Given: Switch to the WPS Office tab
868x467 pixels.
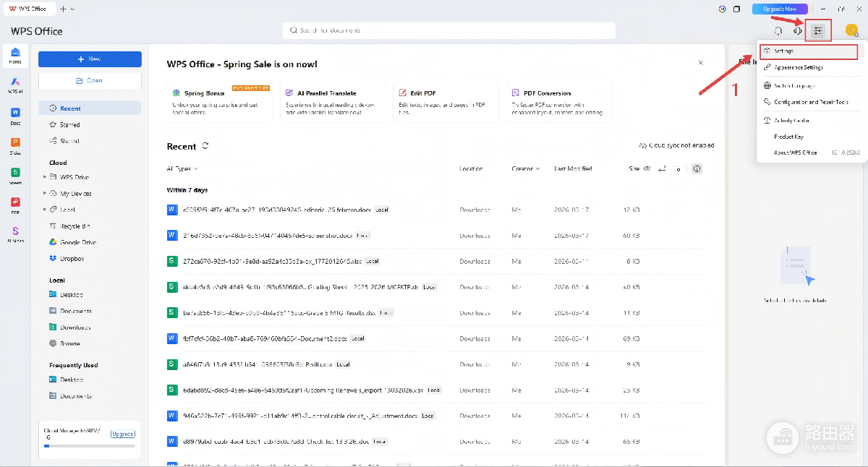Looking at the screenshot, I should click(29, 9).
